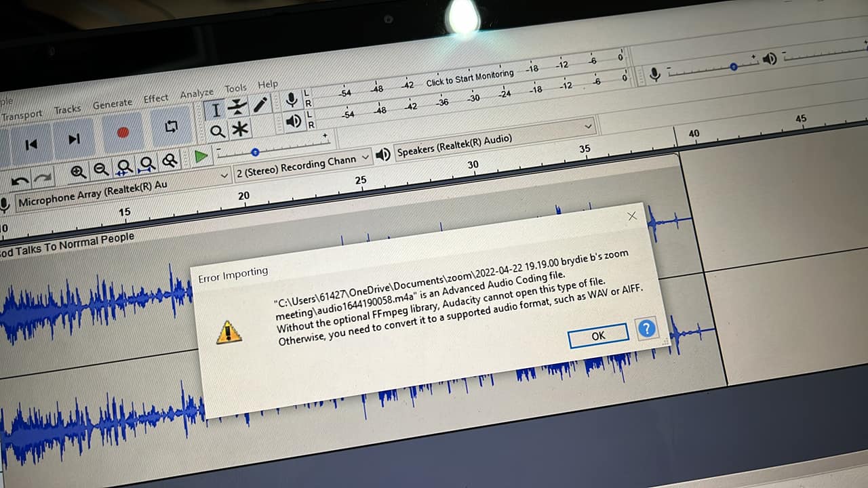This screenshot has width=868, height=488.
Task: Adjust the recording volume slider
Action: tap(713, 67)
